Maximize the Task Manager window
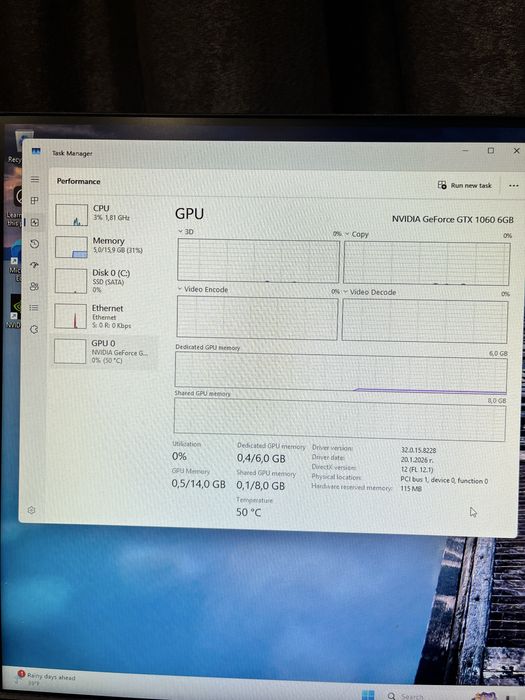525x700 pixels. click(491, 151)
